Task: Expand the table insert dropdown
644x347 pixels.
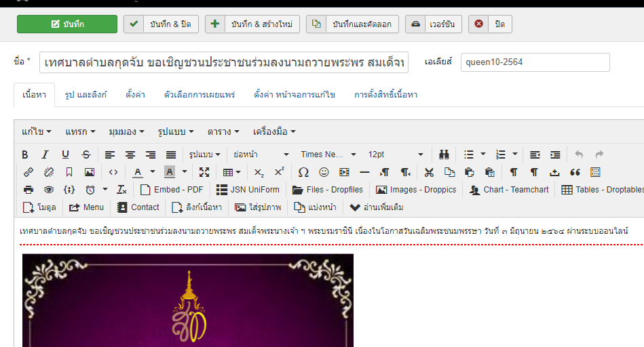Action: [x=231, y=172]
